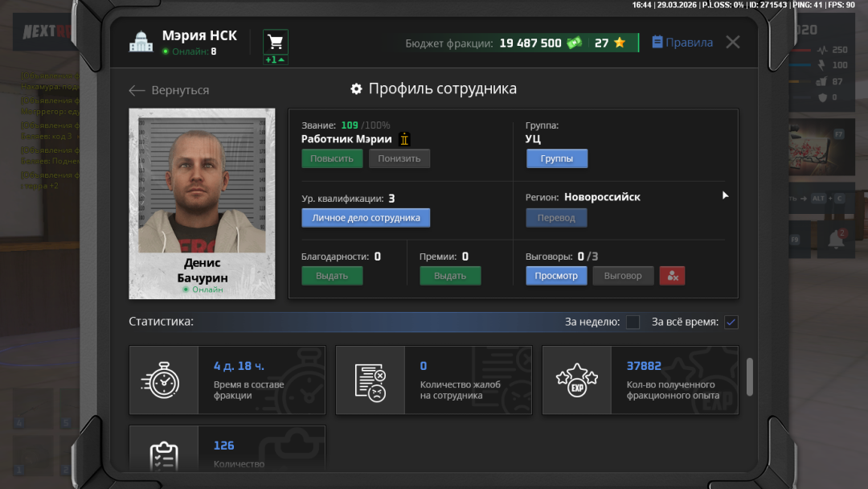
Task: Toggle the За всё время checkbox
Action: (731, 322)
